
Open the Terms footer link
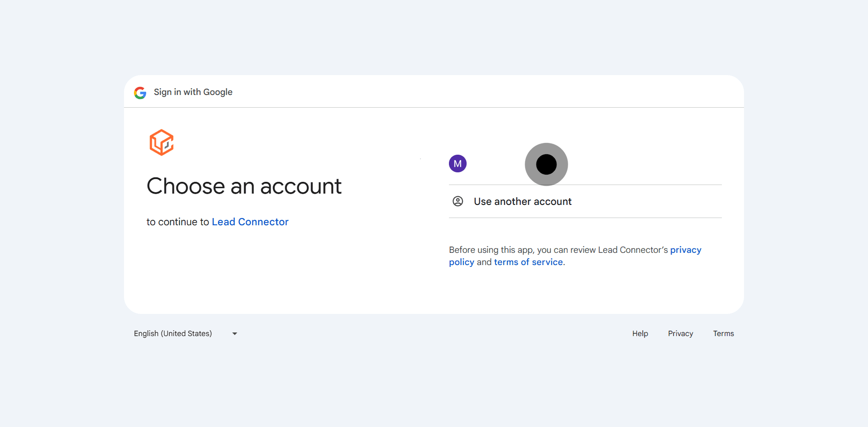tap(723, 334)
